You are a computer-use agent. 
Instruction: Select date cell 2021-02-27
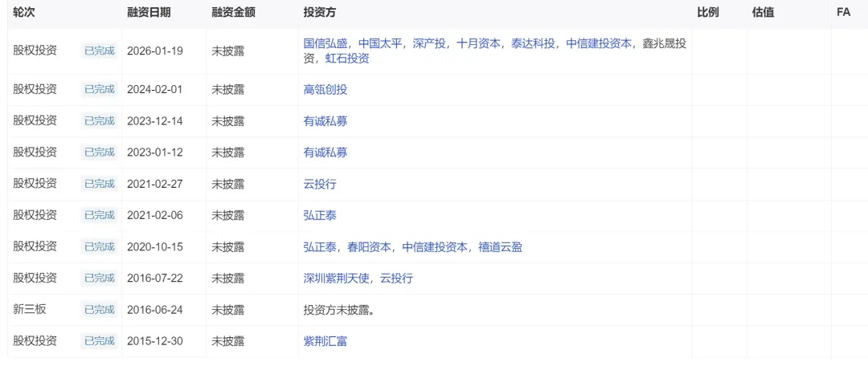[x=155, y=184]
